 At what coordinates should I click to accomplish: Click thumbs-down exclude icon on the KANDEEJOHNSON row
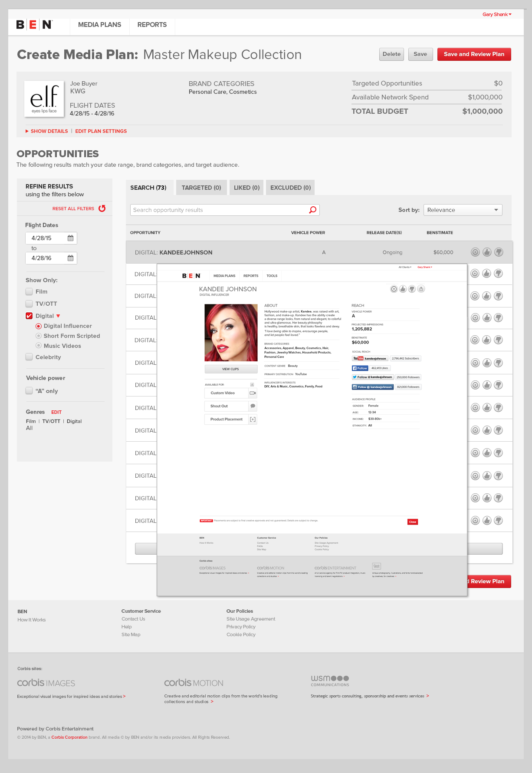(499, 252)
